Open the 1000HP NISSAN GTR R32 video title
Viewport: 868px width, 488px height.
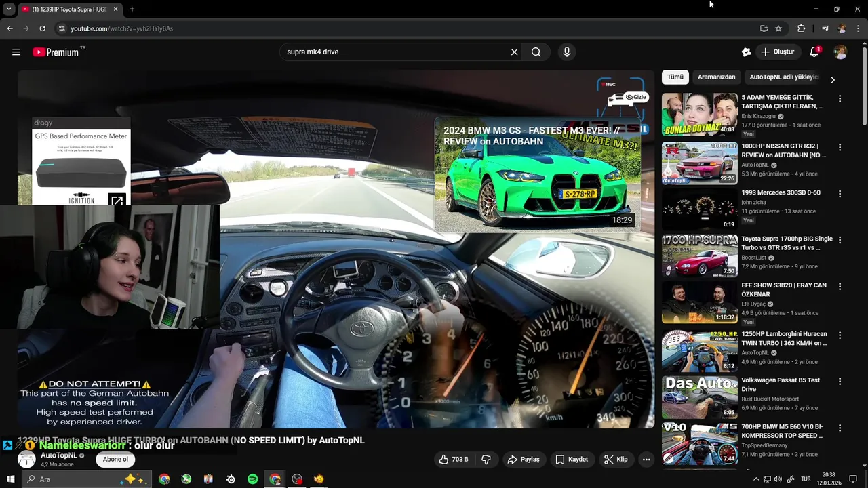coord(784,150)
